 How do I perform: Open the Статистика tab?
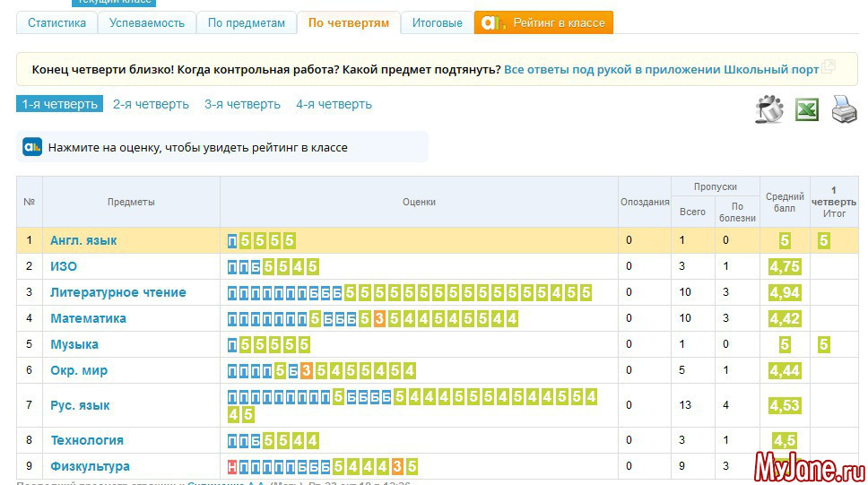coord(57,22)
